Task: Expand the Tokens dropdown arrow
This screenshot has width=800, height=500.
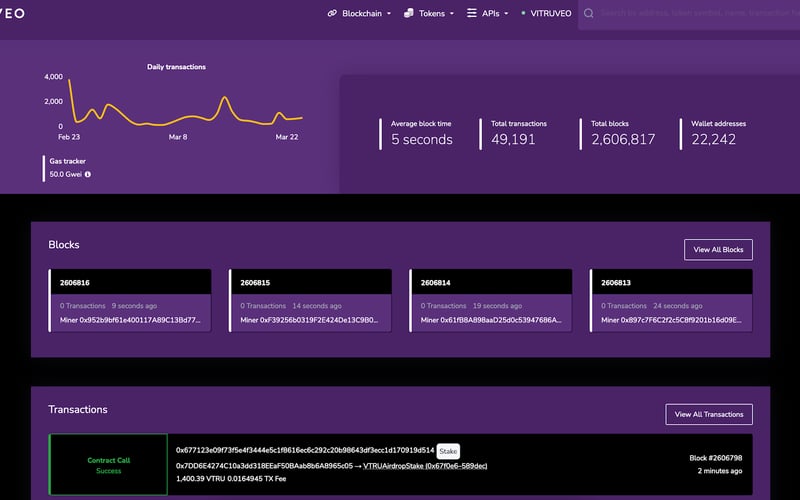Action: click(x=452, y=14)
